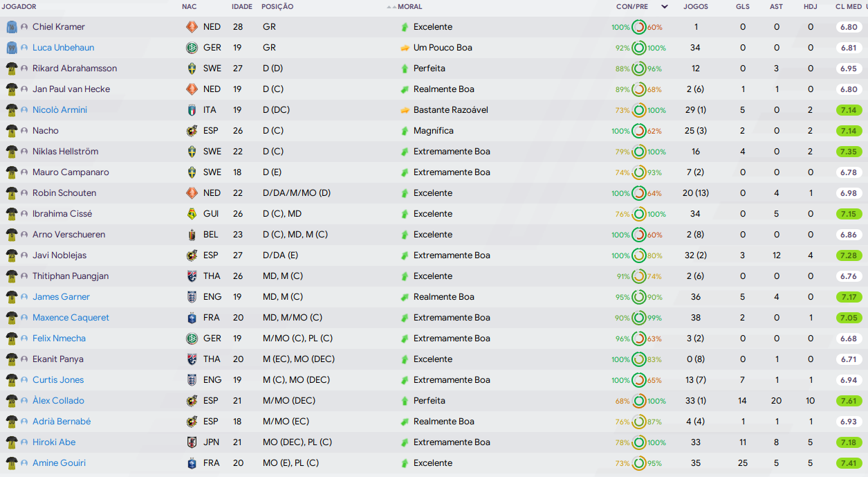This screenshot has width=868, height=477.
Task: Click the condition ring for Javi Noblejas
Action: [x=638, y=255]
